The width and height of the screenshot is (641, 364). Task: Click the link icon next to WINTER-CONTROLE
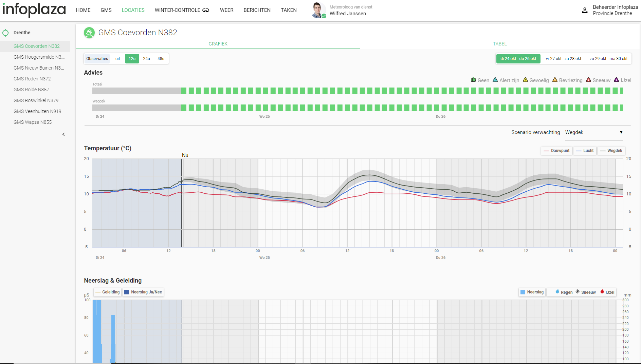(206, 10)
